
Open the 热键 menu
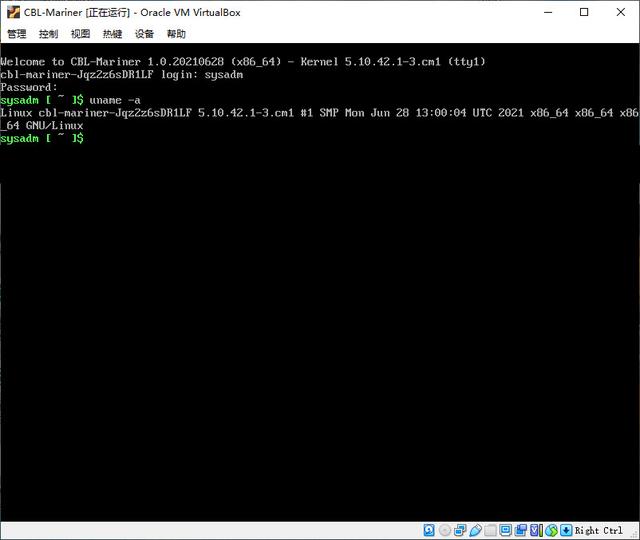pos(112,34)
